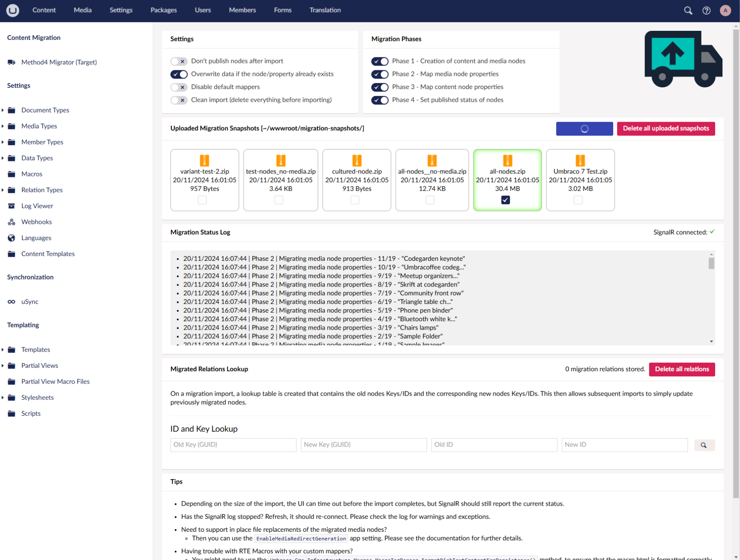The height and width of the screenshot is (560, 740).
Task: Click the Macros folder icon
Action: [x=12, y=174]
